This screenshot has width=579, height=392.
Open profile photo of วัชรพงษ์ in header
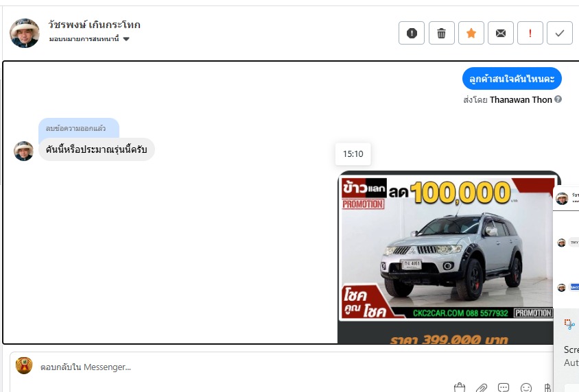click(x=25, y=33)
